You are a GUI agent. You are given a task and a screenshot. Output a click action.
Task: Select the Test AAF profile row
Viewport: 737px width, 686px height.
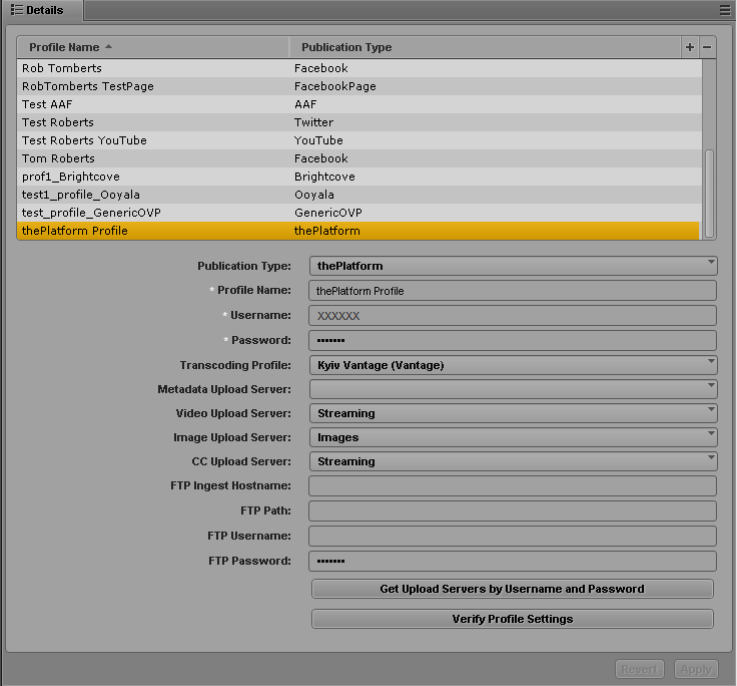pos(360,104)
